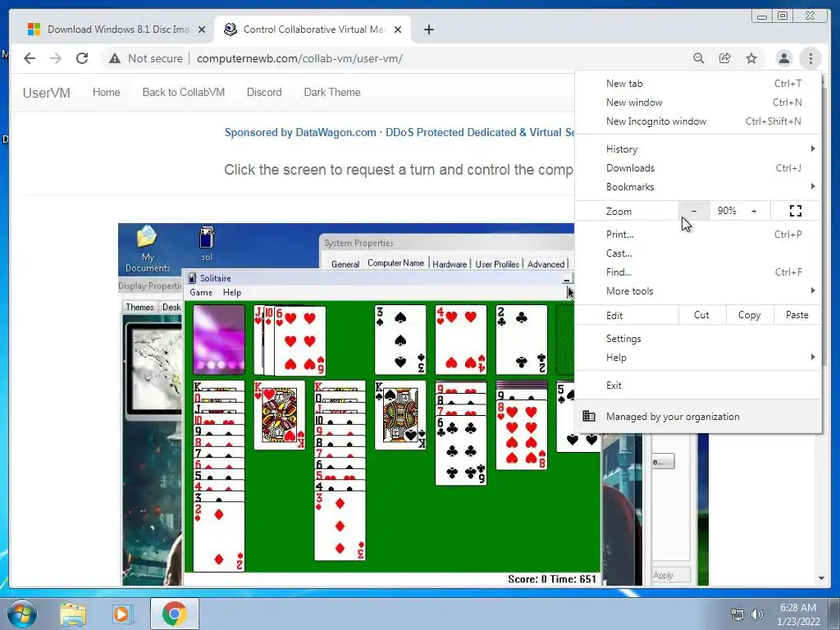Open the volume speaker tray icon
Image resolution: width=840 pixels, height=630 pixels.
click(757, 614)
